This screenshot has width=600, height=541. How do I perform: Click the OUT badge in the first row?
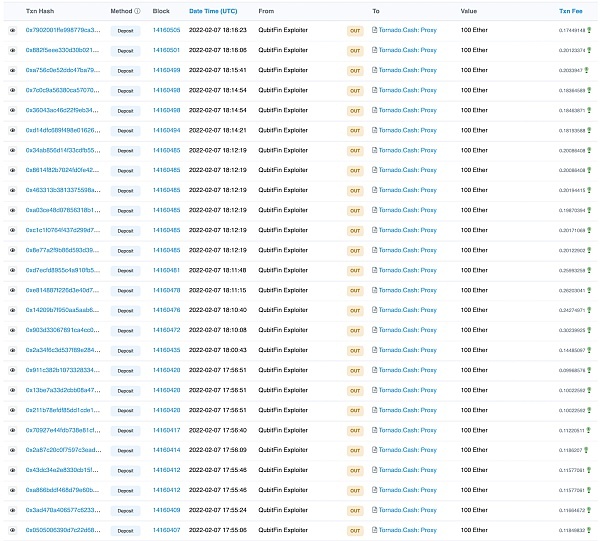355,31
